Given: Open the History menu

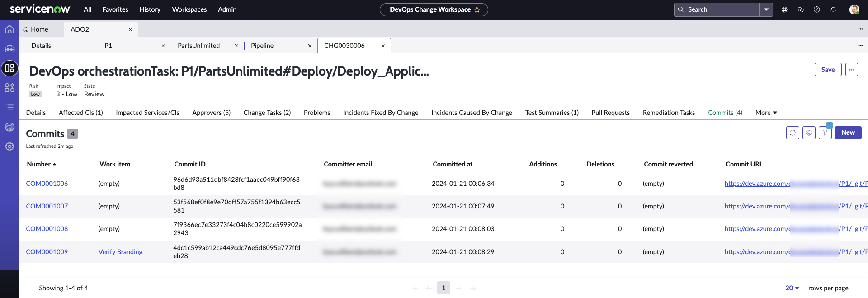Looking at the screenshot, I should 150,9.
